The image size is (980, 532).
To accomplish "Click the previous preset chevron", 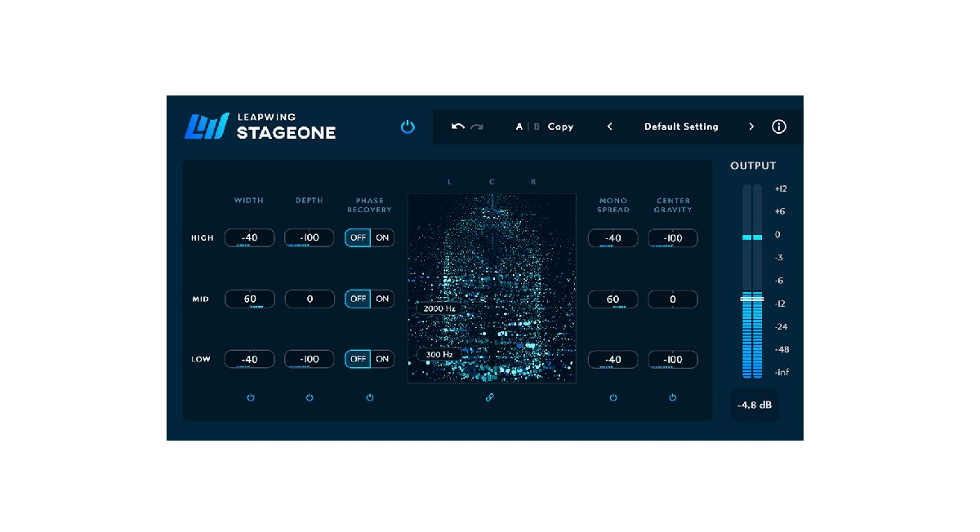I will click(610, 126).
